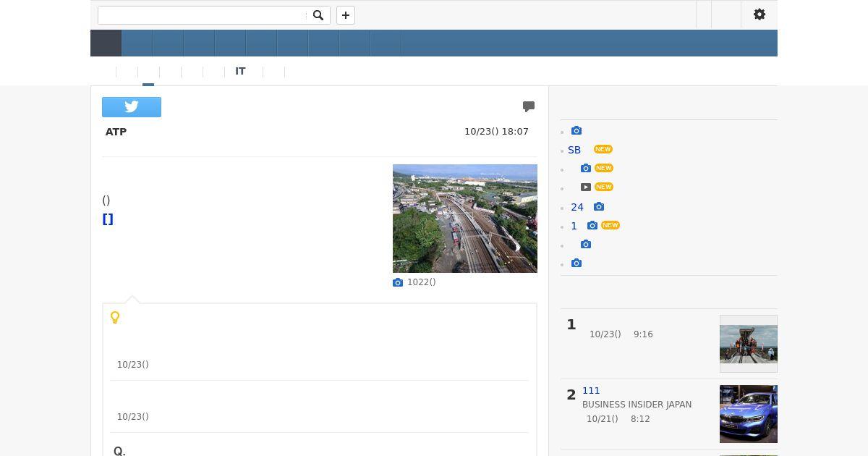This screenshot has width=868, height=456.
Task: Click the NEW badge beside the SB headline
Action: tap(603, 149)
